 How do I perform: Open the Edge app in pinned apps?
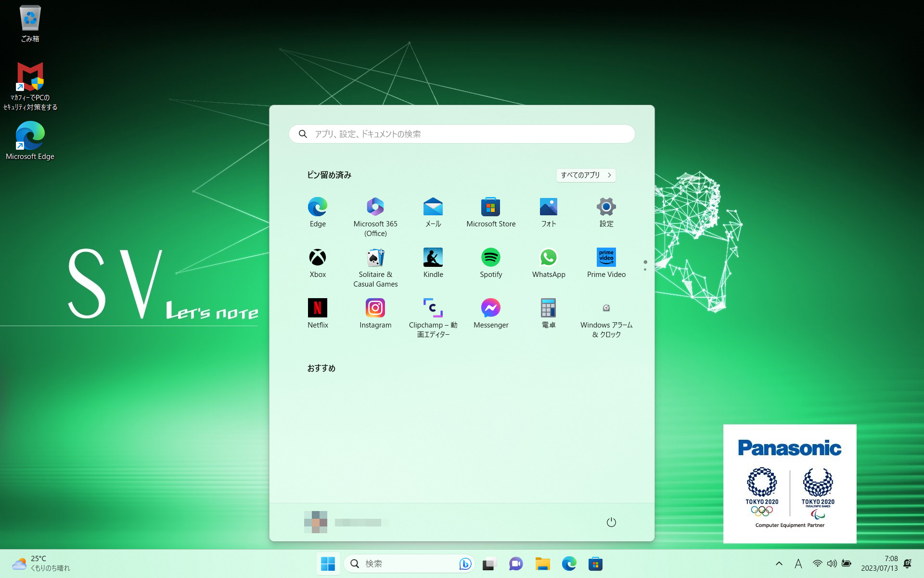click(318, 212)
